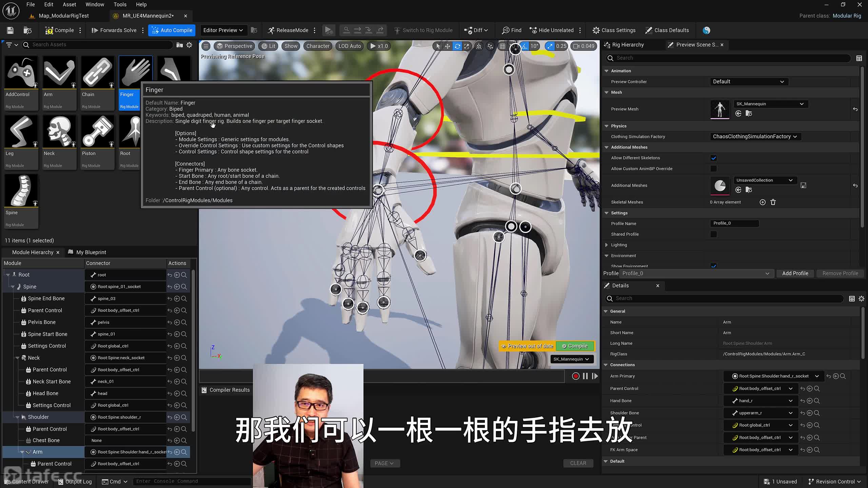Click the save icon in the toolbar
The image size is (868, 488).
(x=10, y=30)
